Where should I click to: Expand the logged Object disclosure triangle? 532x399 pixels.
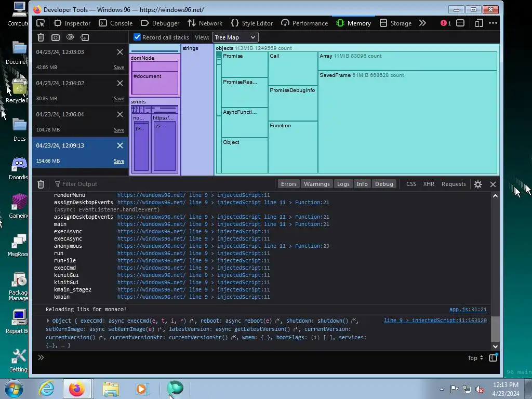48,321
